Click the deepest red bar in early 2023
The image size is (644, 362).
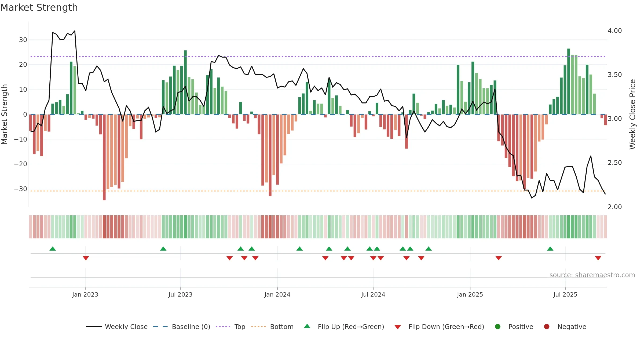tap(104, 157)
